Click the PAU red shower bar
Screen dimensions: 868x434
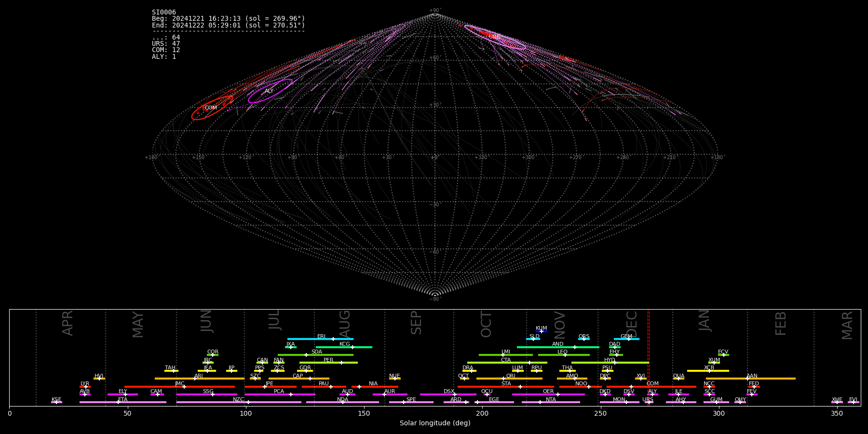(324, 387)
